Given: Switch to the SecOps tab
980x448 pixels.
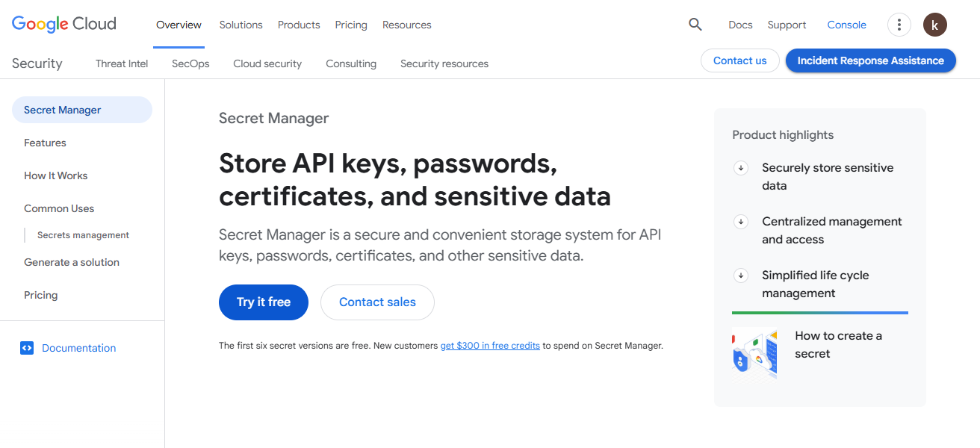Looking at the screenshot, I should pyautogui.click(x=190, y=63).
